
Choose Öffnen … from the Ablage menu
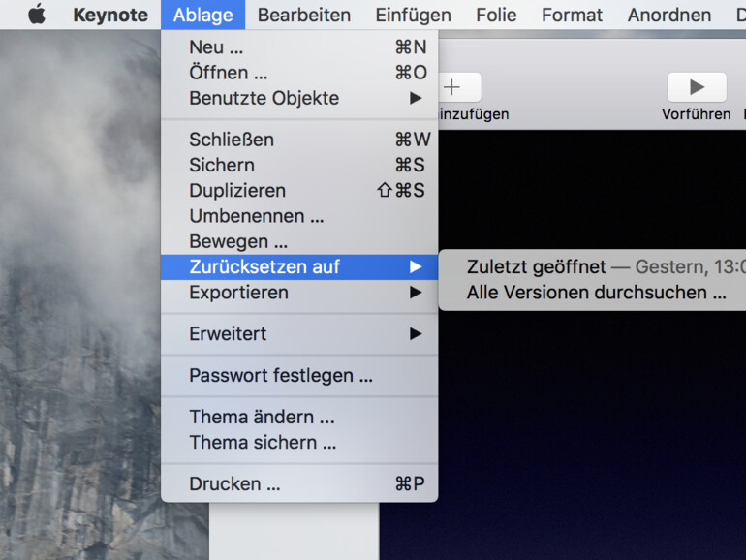point(299,73)
